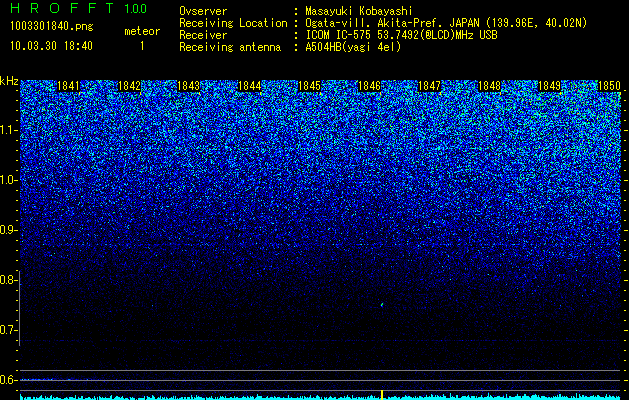Viewport: 629px width, 400px height.
Task: Click the meteor label
Action: 142,31
